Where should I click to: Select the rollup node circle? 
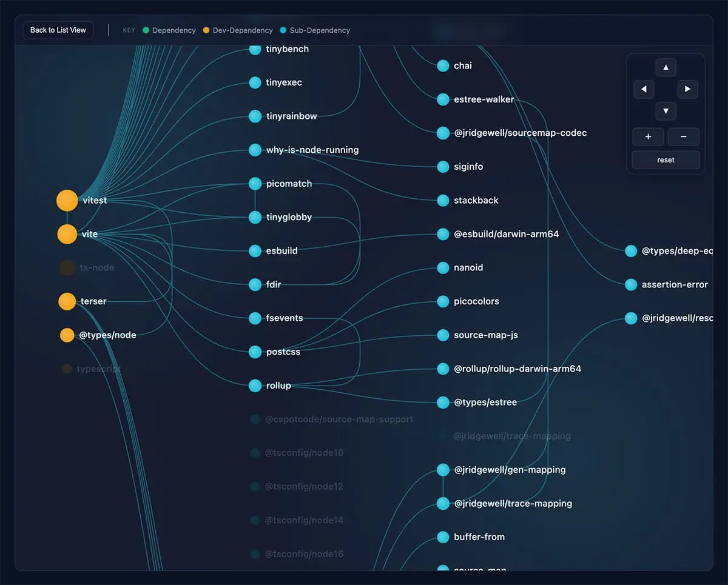point(255,386)
